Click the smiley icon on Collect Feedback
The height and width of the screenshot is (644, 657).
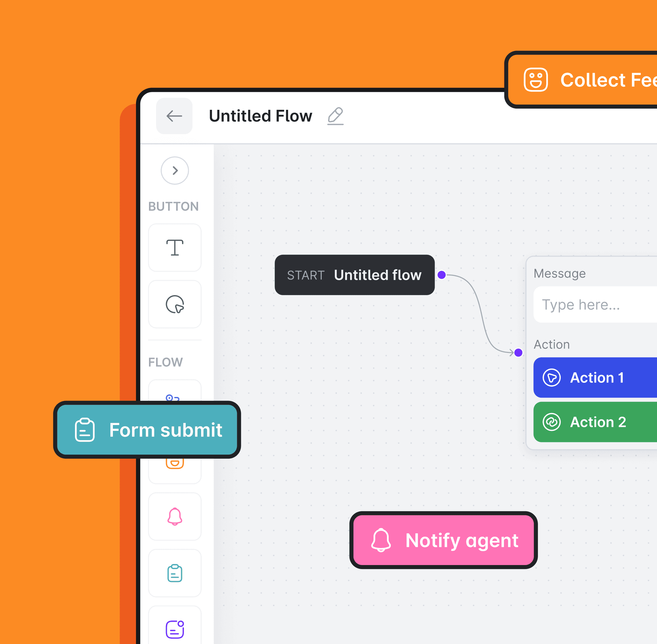tap(536, 80)
